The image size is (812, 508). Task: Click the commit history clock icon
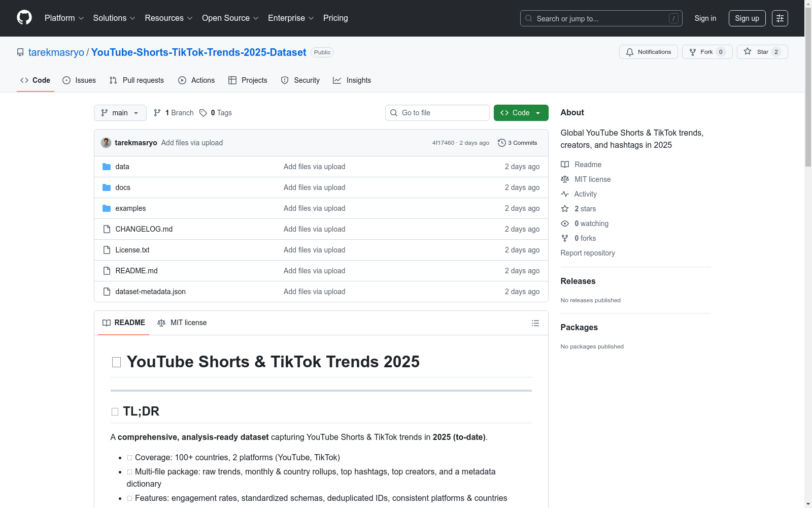tap(501, 143)
